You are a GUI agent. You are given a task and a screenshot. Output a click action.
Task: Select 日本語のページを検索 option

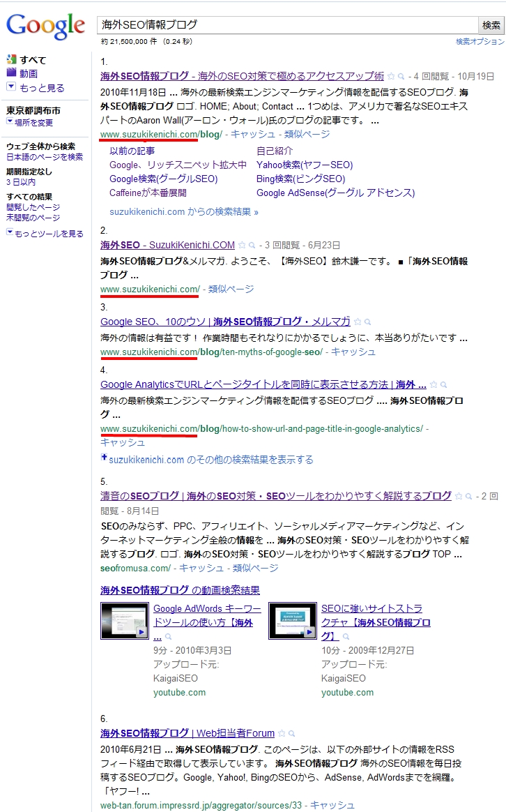point(45,157)
